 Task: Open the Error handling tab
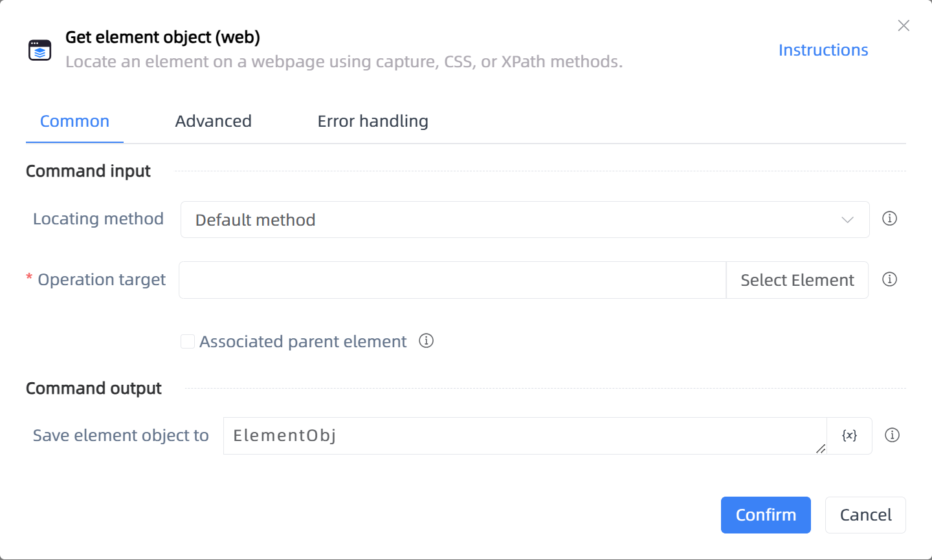click(x=373, y=121)
